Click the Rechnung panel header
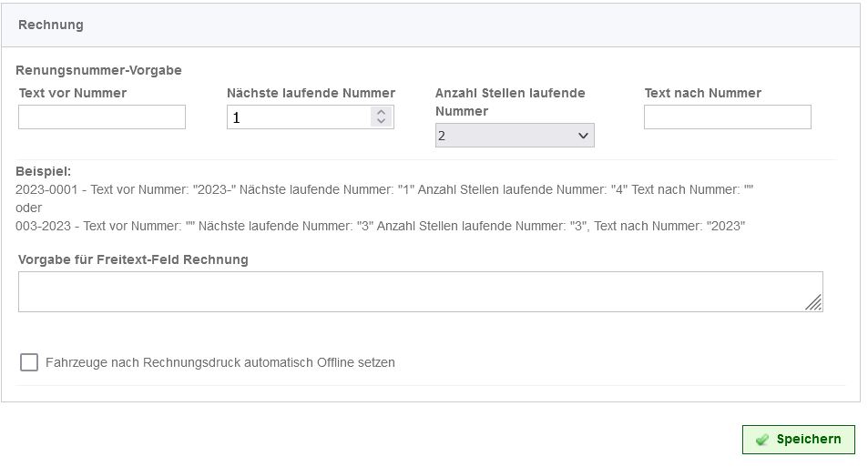 coord(431,25)
